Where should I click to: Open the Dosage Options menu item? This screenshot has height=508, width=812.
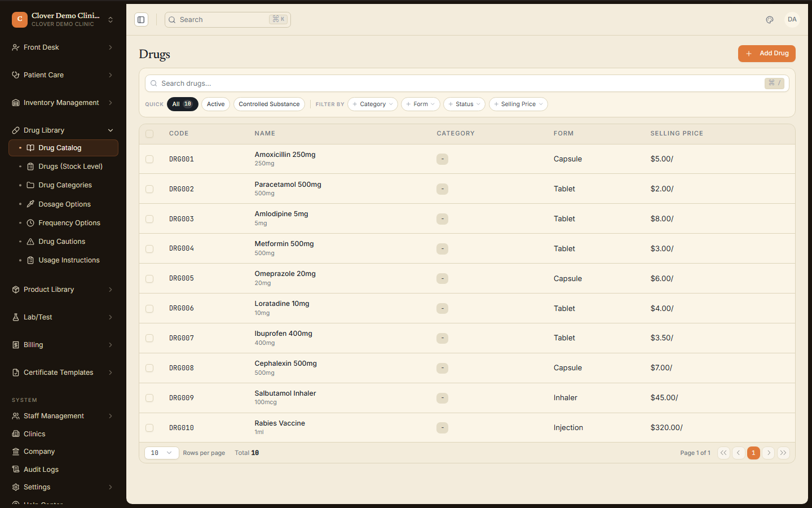point(64,204)
